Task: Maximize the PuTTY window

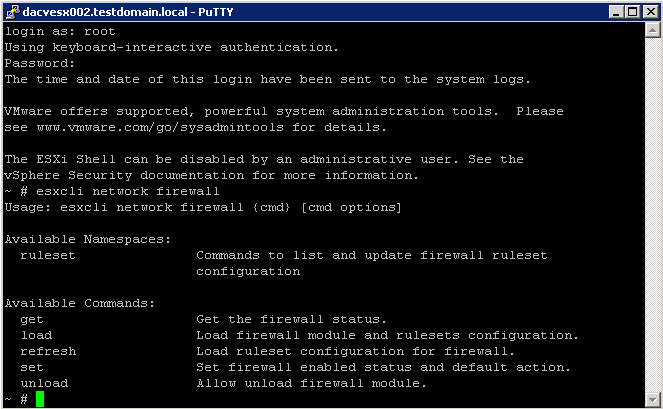Action: [633, 12]
